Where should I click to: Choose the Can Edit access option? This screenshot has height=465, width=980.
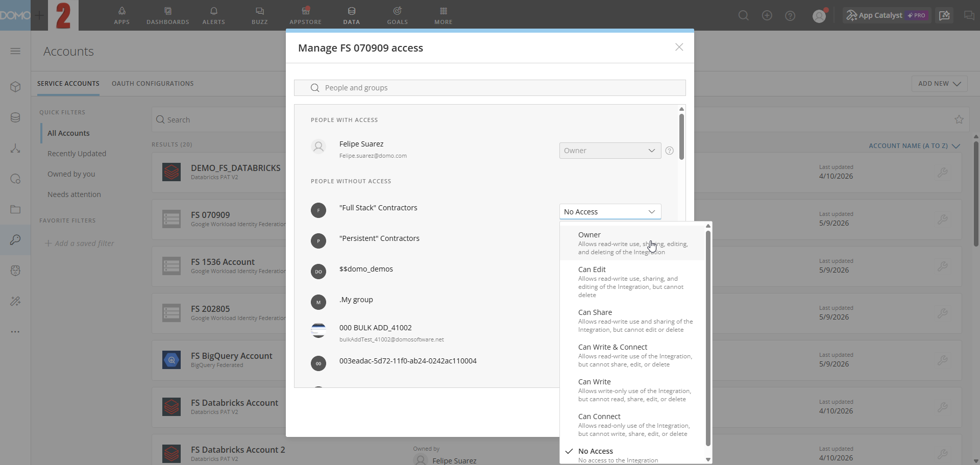(632, 282)
